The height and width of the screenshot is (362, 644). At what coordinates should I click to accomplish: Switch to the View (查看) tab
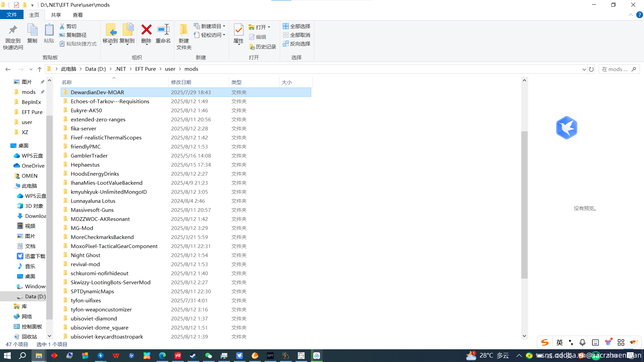pyautogui.click(x=77, y=15)
